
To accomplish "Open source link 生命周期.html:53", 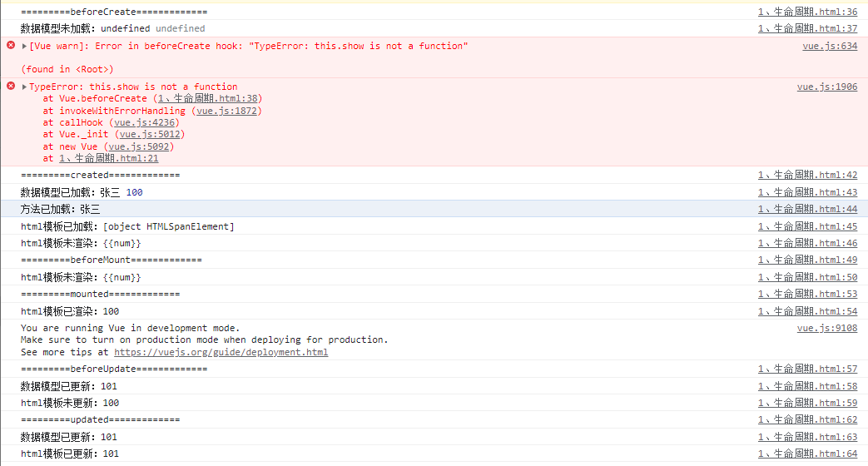I will [807, 294].
